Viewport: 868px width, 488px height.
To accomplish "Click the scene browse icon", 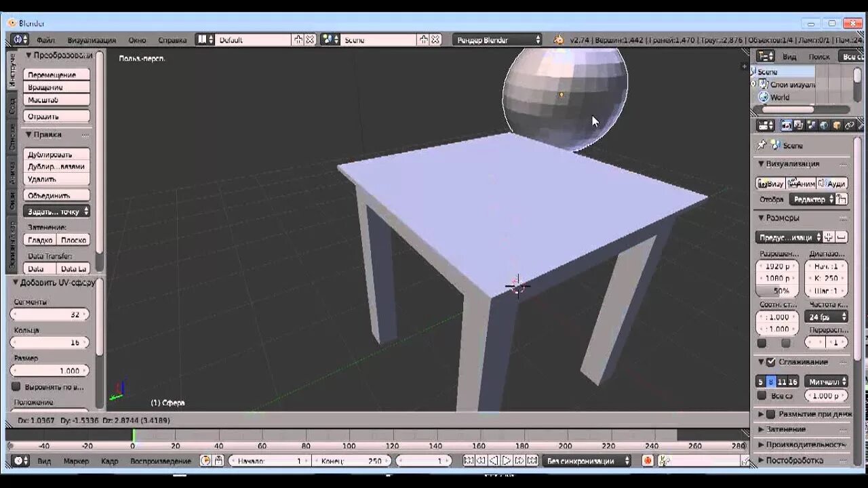I will coord(330,40).
